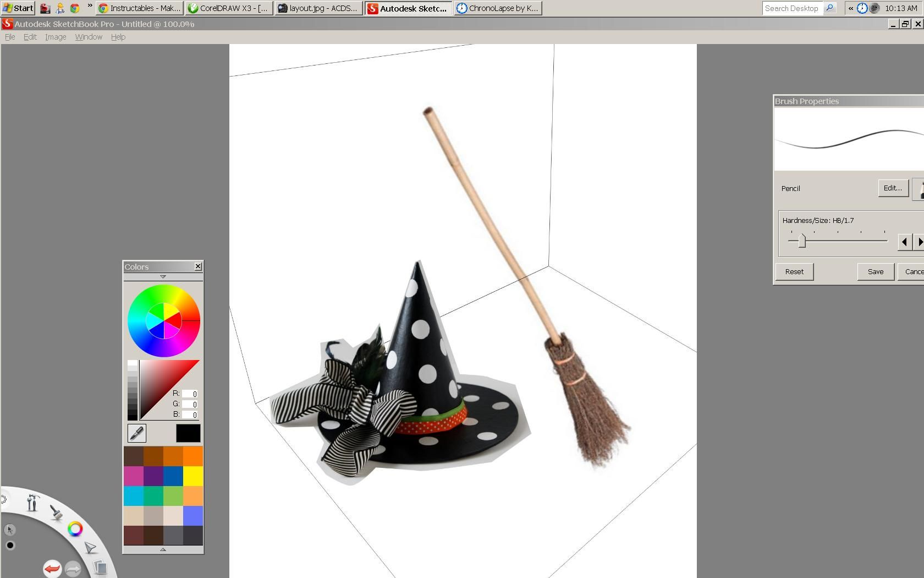Open the Layers pages icon in the lagoon
This screenshot has width=924, height=578.
pos(101,567)
